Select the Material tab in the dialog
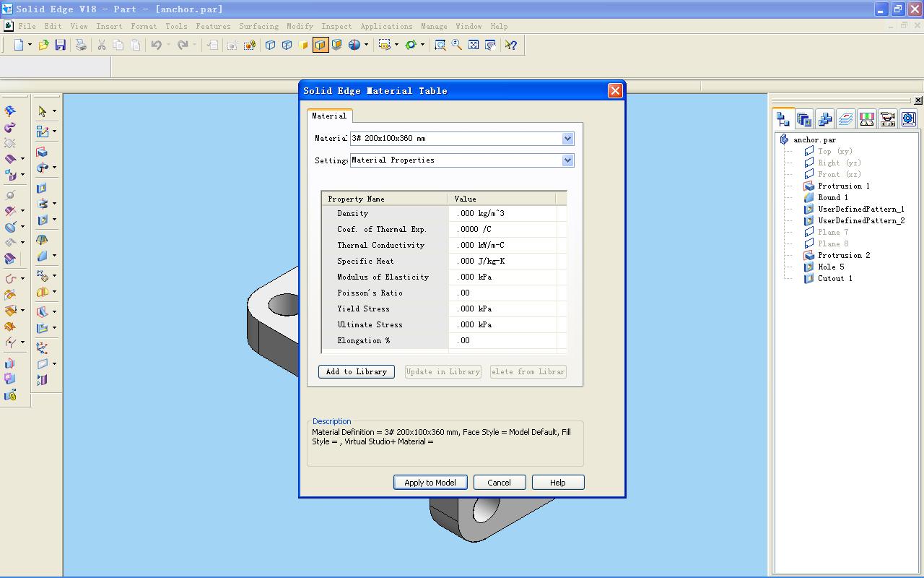Viewport: 924px width, 578px height. coord(329,116)
